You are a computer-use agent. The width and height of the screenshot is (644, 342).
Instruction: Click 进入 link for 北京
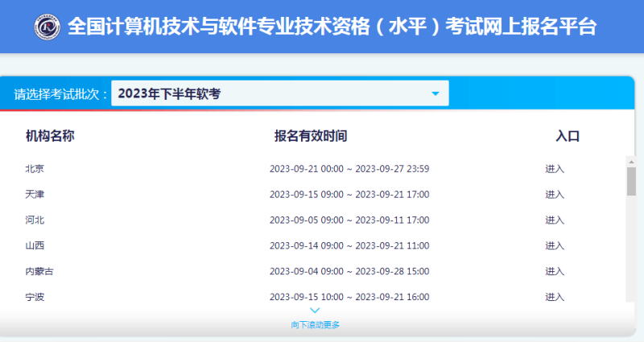coord(555,169)
